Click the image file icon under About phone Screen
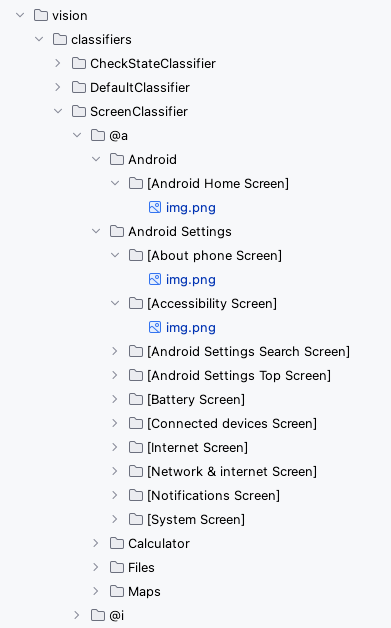The height and width of the screenshot is (628, 391). tap(155, 279)
